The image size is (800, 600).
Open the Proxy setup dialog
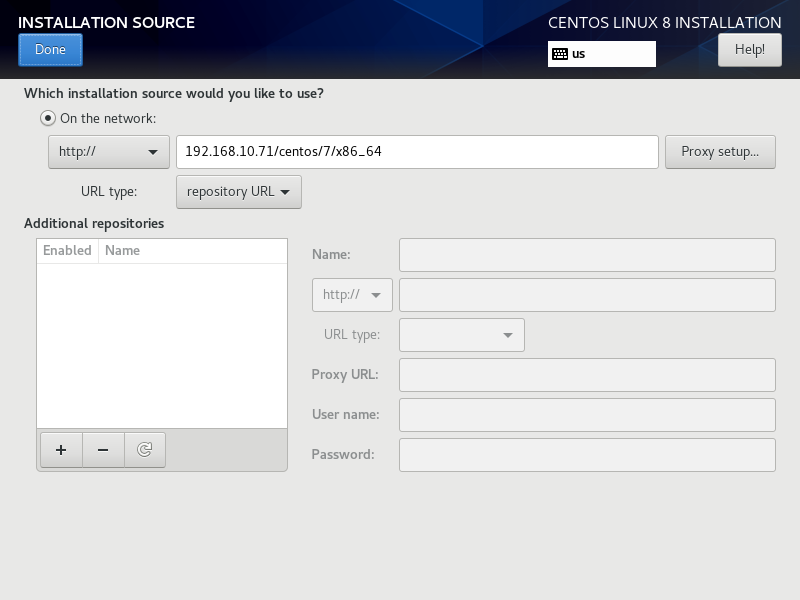(x=719, y=152)
